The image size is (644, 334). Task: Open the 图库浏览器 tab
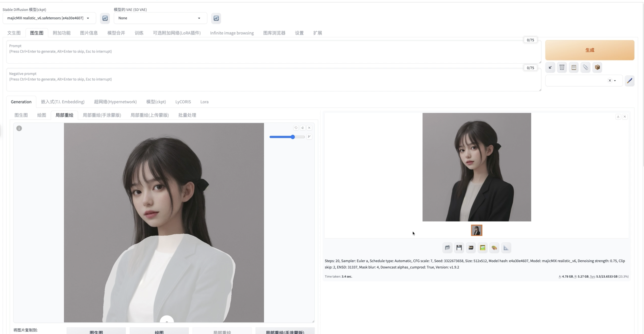coord(274,33)
